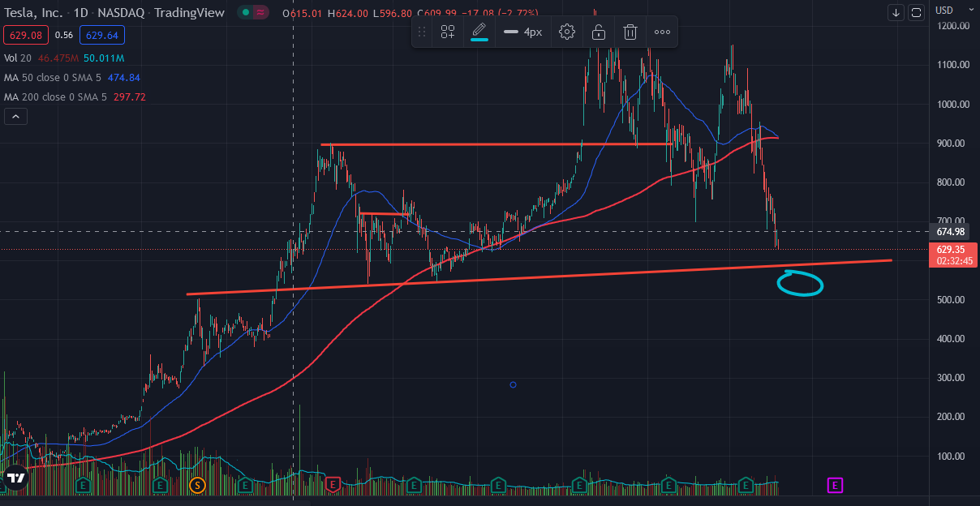Viewport: 980px width, 506px height.
Task: Click the pencil line color tool
Action: click(479, 32)
